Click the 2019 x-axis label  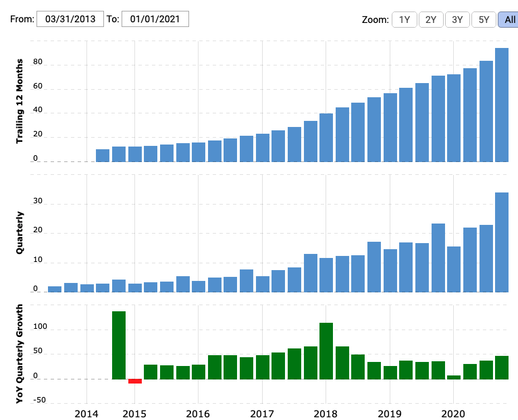390,414
